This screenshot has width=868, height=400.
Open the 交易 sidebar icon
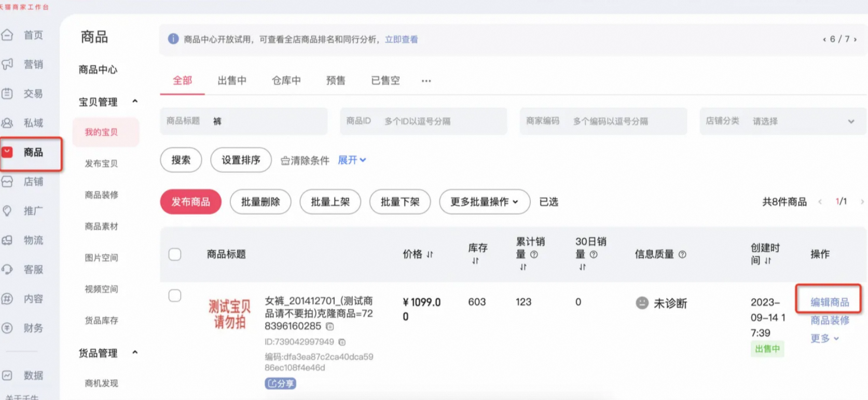coord(7,94)
